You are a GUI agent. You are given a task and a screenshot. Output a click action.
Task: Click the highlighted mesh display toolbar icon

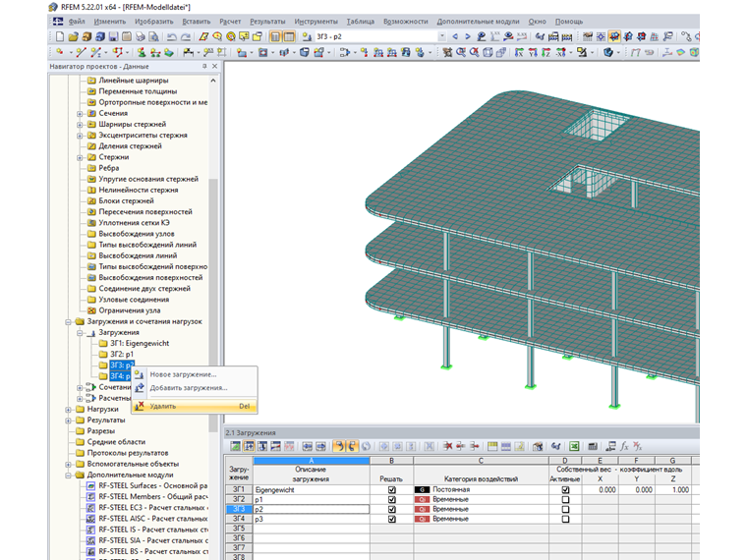614,36
